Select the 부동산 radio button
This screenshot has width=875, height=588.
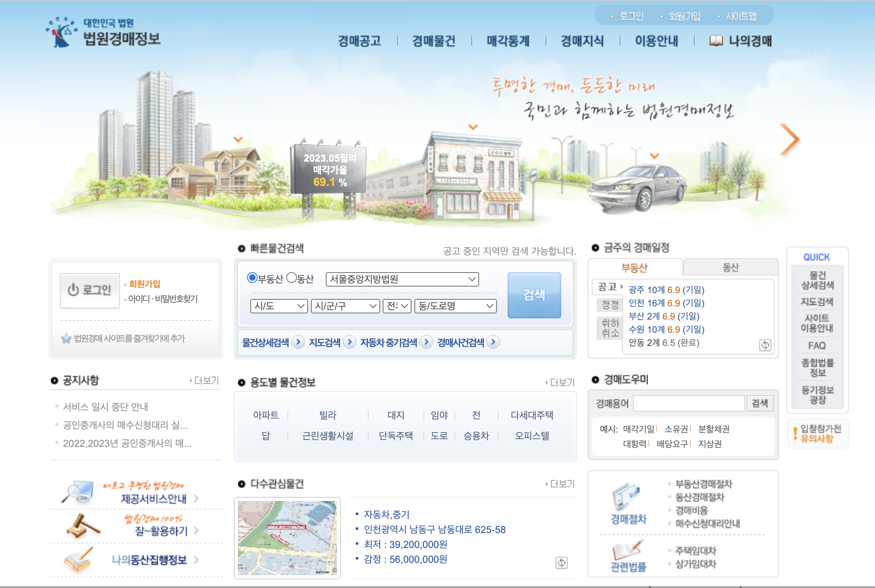click(252, 278)
